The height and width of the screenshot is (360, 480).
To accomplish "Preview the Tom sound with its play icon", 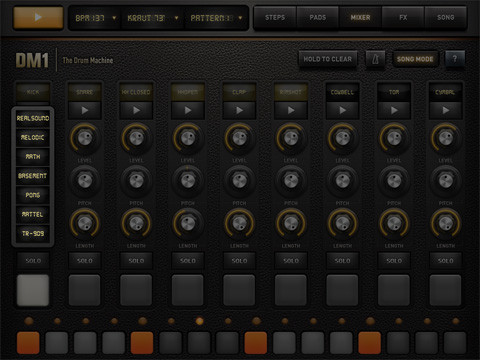I will [x=394, y=110].
